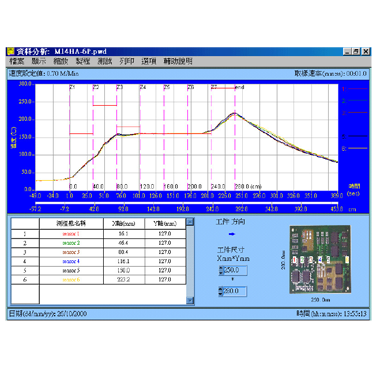Select the 'sensor 1' table row name
The image size is (372, 372).
point(71,234)
